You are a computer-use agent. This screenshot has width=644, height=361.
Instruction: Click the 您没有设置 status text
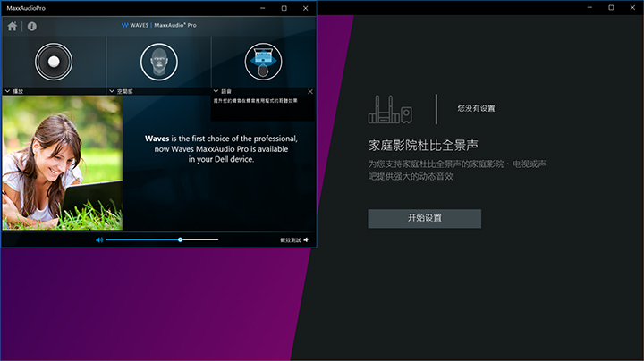point(476,108)
